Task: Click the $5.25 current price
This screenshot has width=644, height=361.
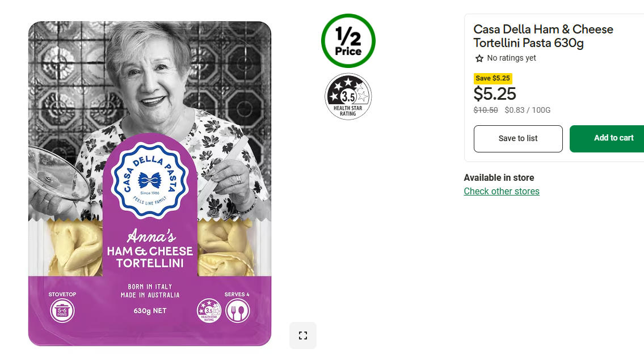Action: pos(495,94)
